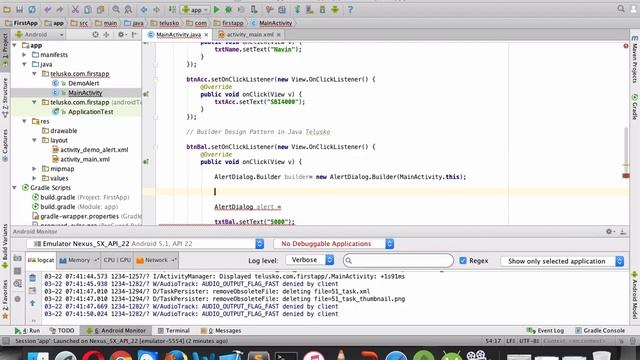
Task: Open the Maven Projects side panel
Action: pos(635,59)
